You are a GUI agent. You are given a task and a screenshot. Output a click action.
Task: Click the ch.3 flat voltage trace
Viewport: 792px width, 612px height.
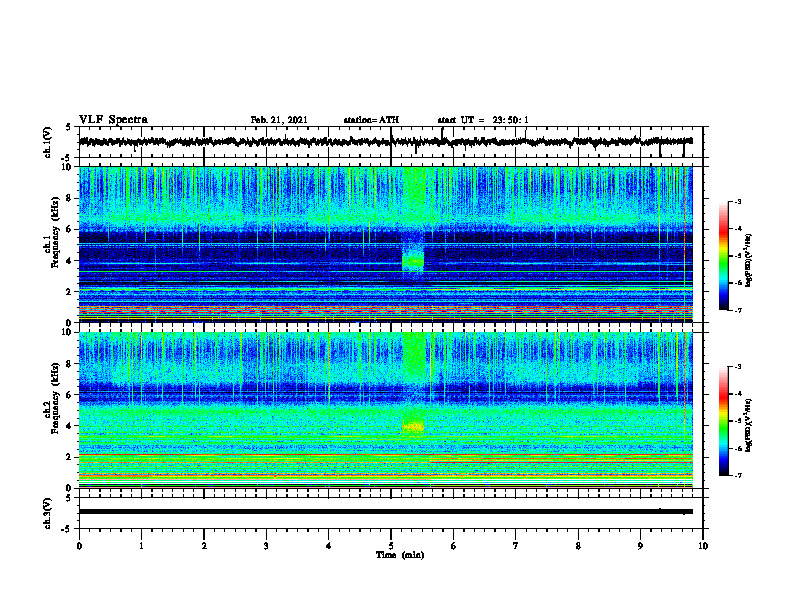385,512
